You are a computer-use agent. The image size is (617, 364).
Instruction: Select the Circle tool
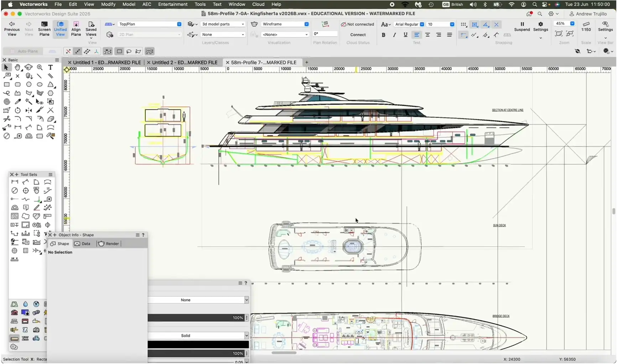point(28,84)
